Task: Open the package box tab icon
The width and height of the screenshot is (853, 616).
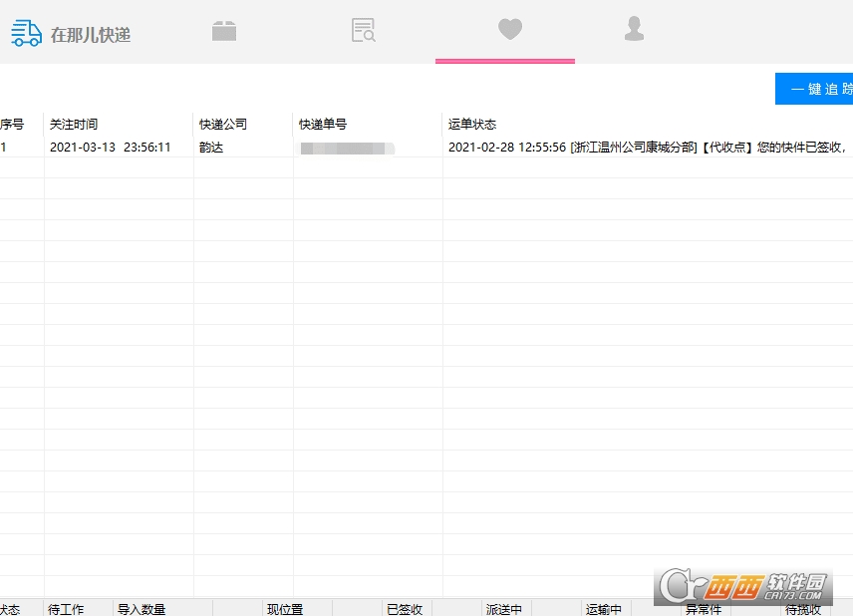Action: (224, 31)
